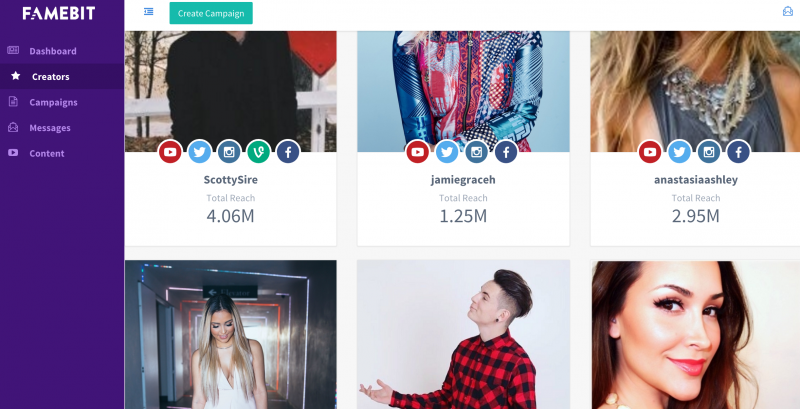The image size is (800, 409).
Task: Click anastasiaashley's Facebook icon
Action: (738, 151)
